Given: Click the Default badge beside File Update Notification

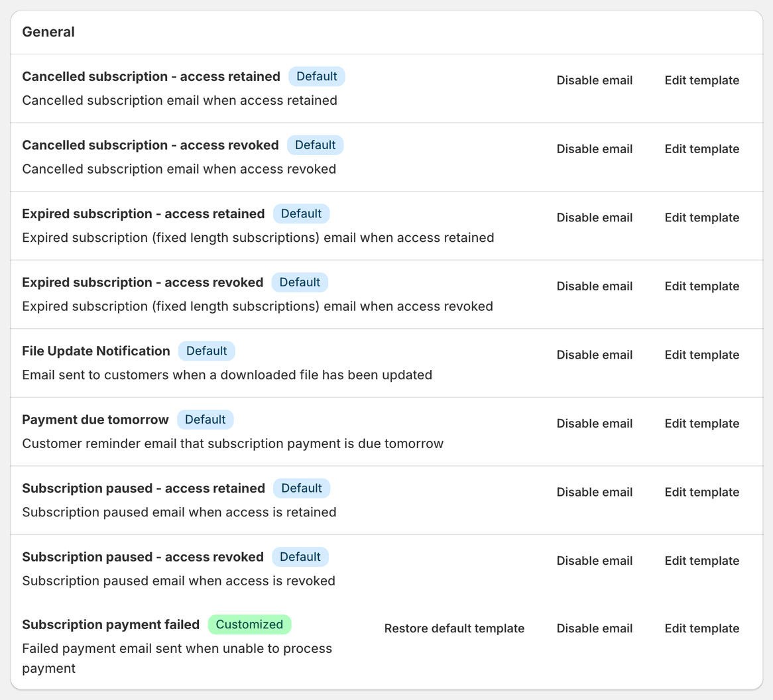Looking at the screenshot, I should (x=207, y=351).
